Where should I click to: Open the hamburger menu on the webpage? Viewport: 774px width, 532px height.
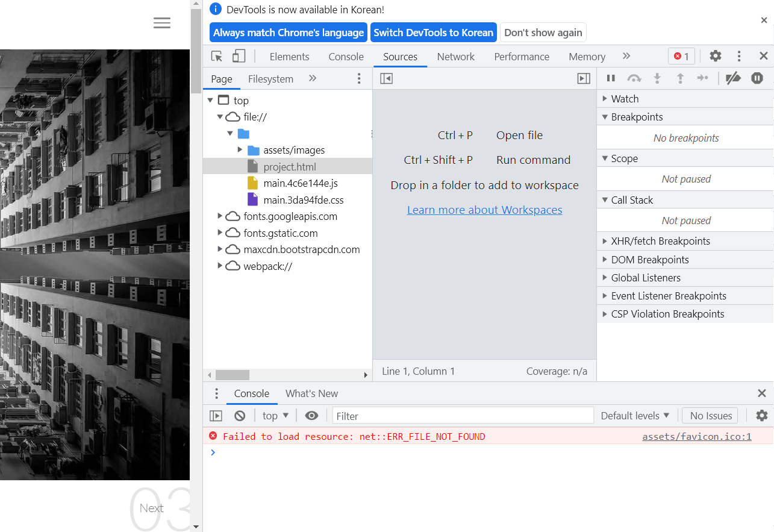coord(162,23)
